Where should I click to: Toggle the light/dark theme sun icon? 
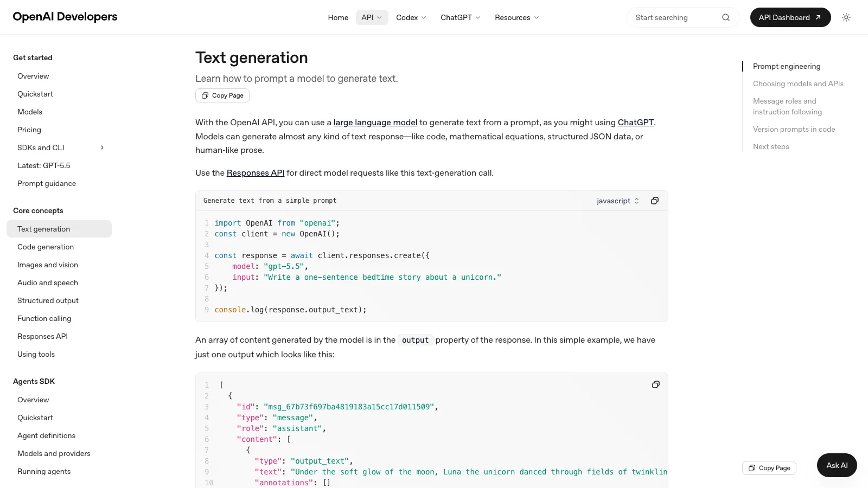coord(846,17)
